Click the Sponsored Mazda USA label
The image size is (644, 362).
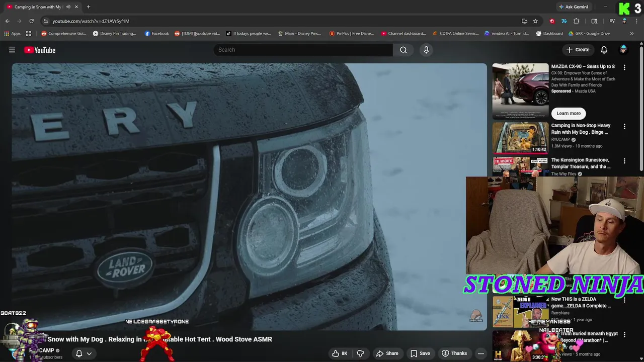tap(573, 92)
